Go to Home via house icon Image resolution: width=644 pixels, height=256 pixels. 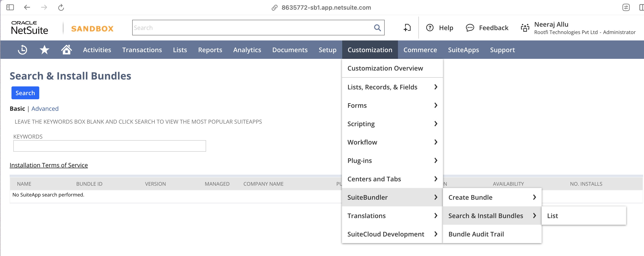pos(67,50)
